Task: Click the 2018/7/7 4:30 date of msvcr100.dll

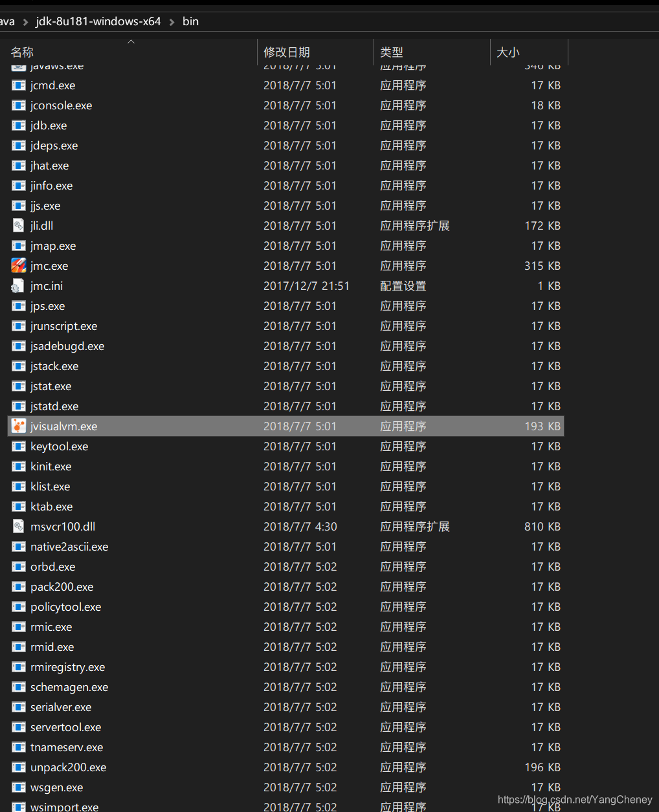Action: click(300, 526)
